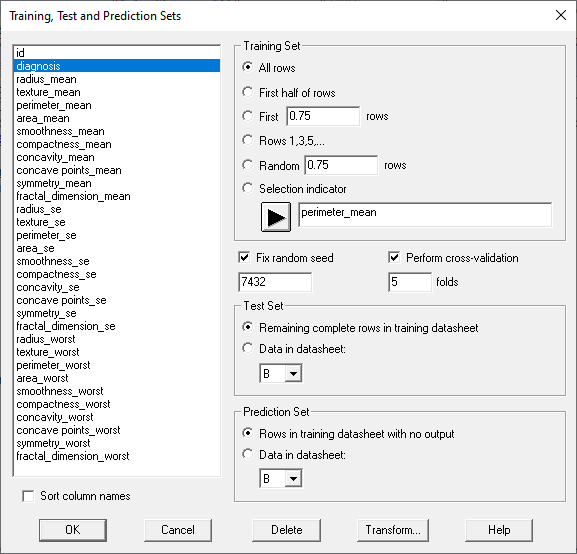Select Data in datasheet under Test Set
Image resolution: width=577 pixels, height=554 pixels.
(x=248, y=348)
